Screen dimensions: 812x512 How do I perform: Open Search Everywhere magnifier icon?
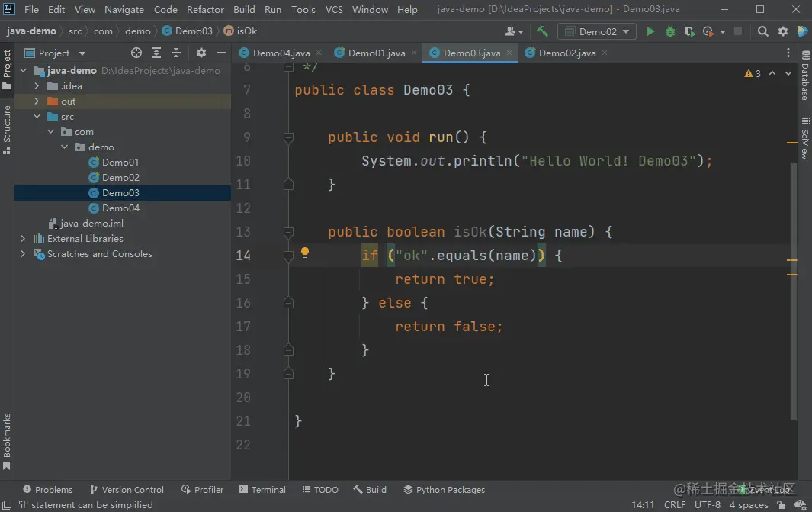(x=762, y=31)
